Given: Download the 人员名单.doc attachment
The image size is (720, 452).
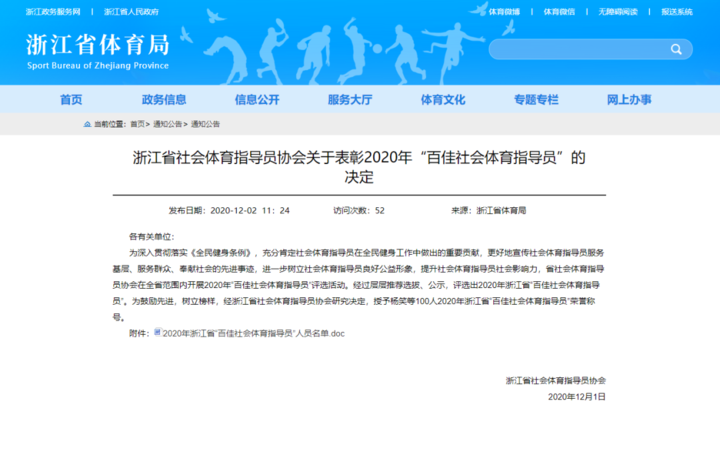Looking at the screenshot, I should [253, 333].
